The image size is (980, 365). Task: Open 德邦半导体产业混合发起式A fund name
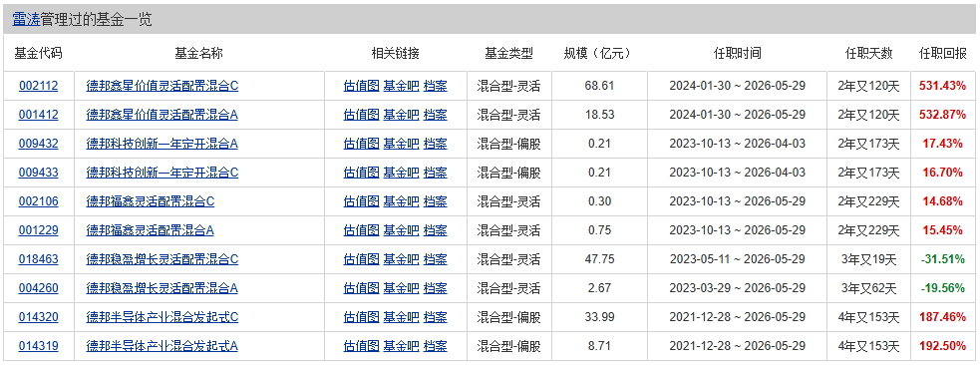162,346
